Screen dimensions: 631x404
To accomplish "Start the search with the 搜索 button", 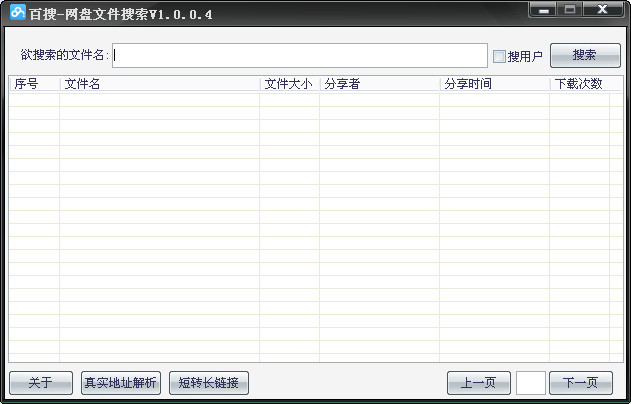I will click(x=585, y=55).
